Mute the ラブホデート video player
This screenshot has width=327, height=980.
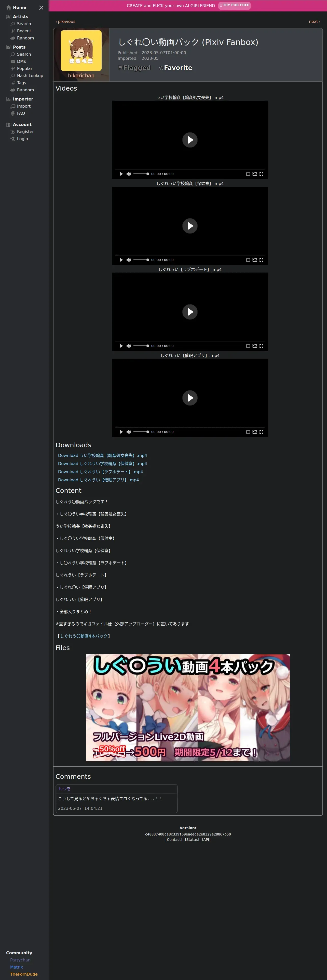(x=129, y=346)
